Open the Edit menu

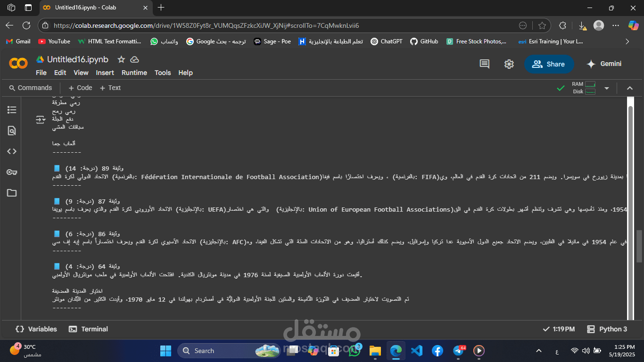coord(60,73)
